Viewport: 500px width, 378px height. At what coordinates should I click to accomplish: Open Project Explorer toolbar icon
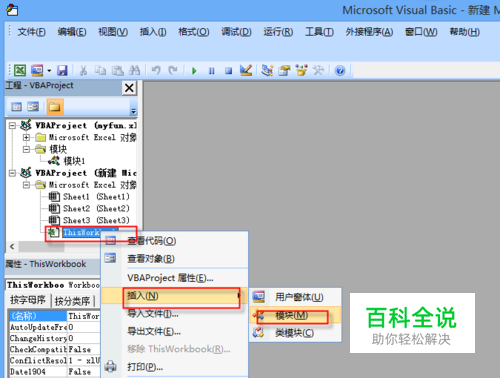267,70
